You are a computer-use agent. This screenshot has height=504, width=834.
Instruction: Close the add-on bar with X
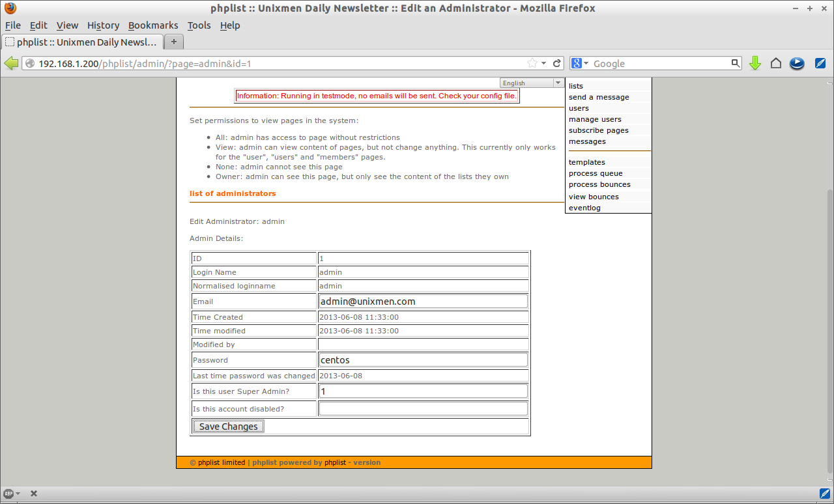click(x=34, y=494)
